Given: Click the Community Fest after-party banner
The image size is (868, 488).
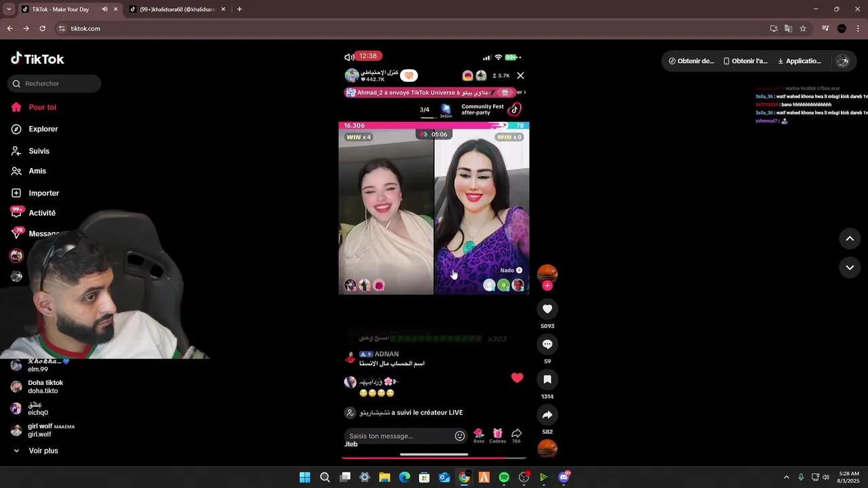Looking at the screenshot, I should pyautogui.click(x=490, y=109).
